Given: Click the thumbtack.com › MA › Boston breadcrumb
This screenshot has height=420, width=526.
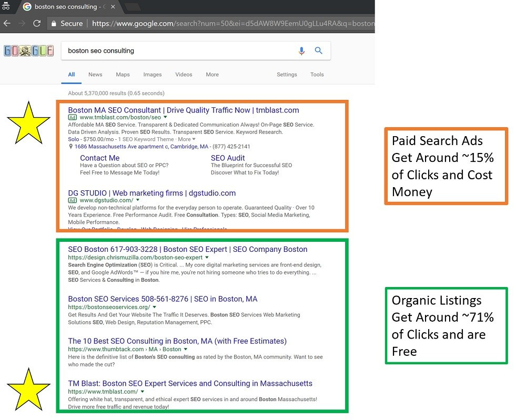Looking at the screenshot, I should [125, 349].
